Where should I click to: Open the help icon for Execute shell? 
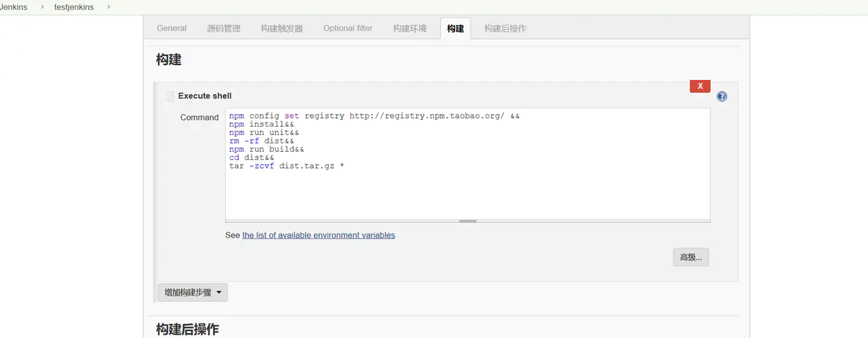[x=722, y=96]
